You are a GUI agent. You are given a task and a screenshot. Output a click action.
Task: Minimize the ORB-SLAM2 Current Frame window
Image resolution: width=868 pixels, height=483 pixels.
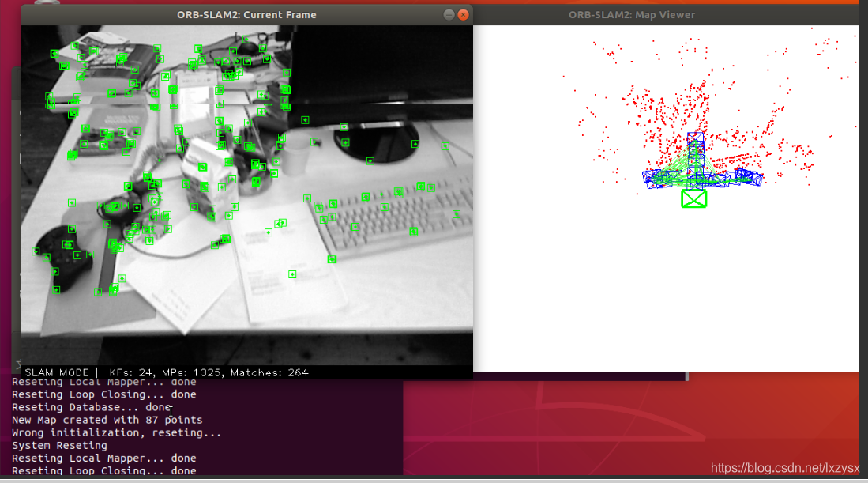449,15
